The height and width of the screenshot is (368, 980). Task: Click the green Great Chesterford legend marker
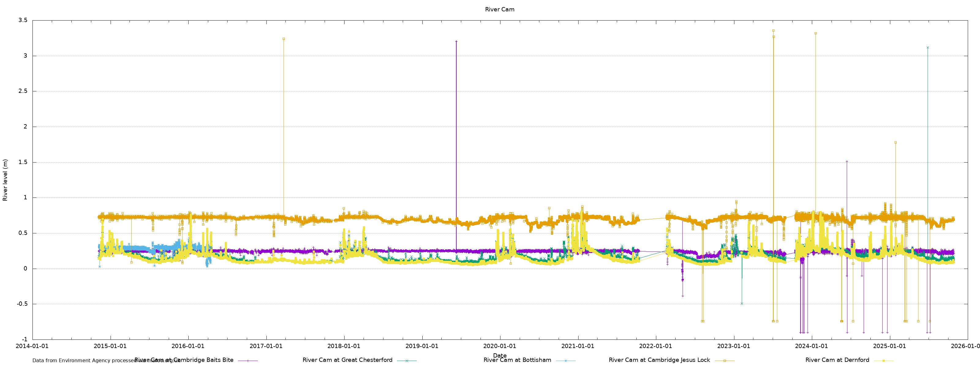coord(407,360)
